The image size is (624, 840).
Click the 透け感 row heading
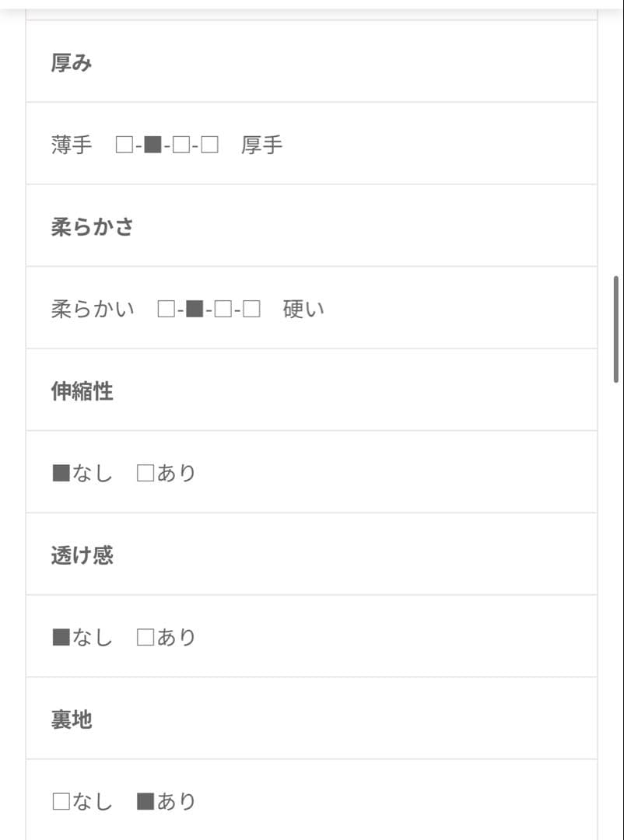coord(82,555)
